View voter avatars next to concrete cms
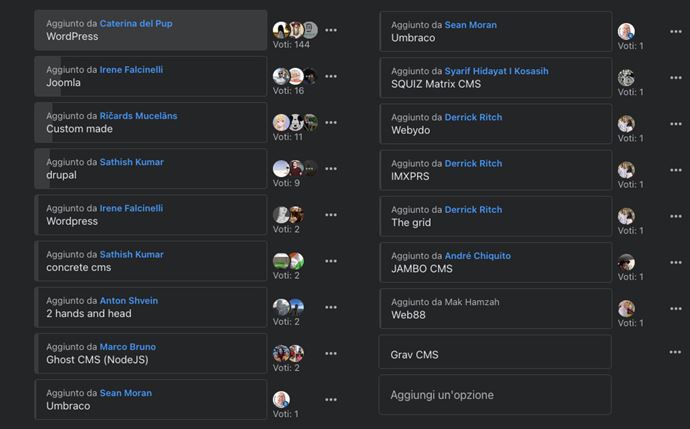The image size is (690, 429). click(288, 261)
